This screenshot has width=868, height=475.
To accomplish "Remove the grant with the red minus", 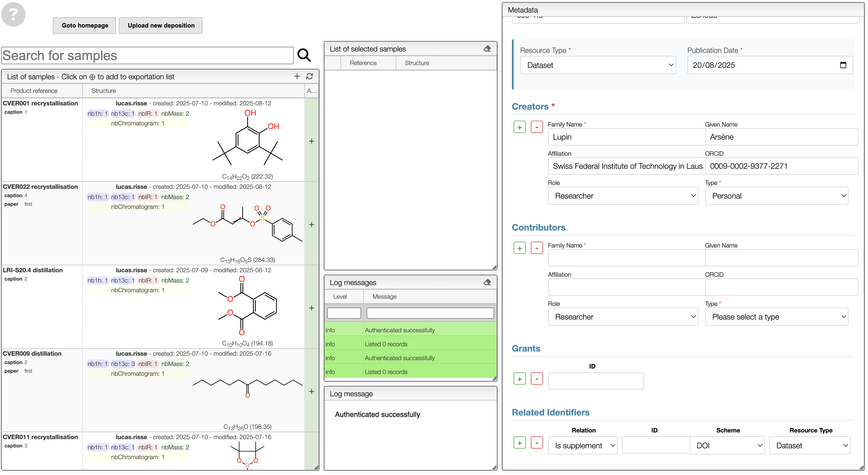I will pyautogui.click(x=537, y=379).
